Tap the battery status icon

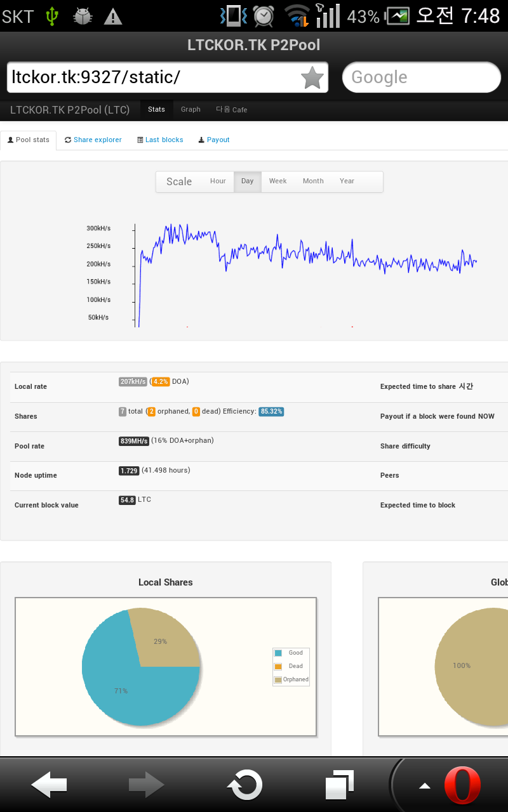click(398, 16)
